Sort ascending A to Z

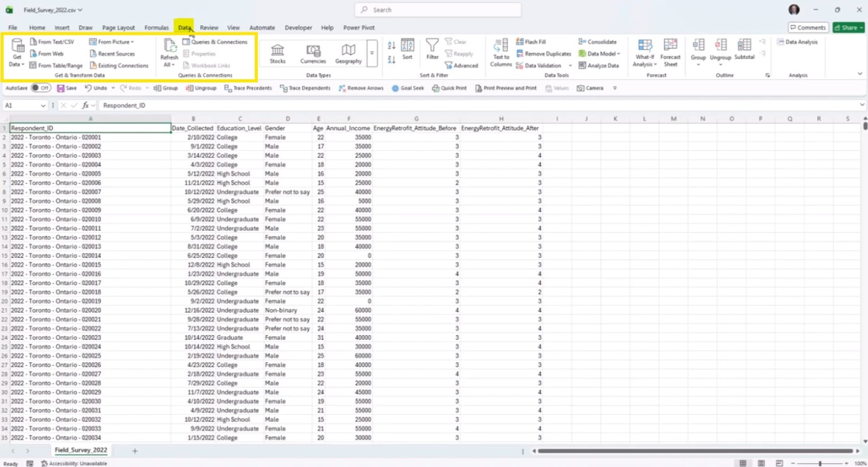(x=391, y=46)
